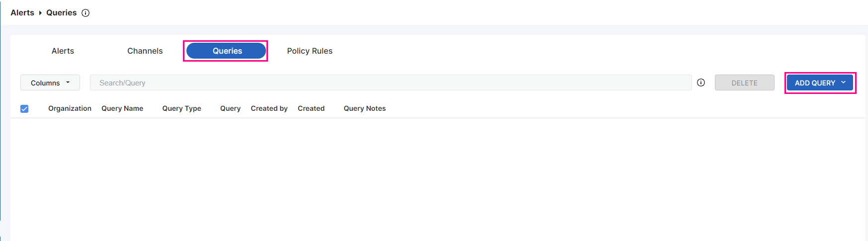Click the Created column header
The image size is (868, 241).
(311, 108)
